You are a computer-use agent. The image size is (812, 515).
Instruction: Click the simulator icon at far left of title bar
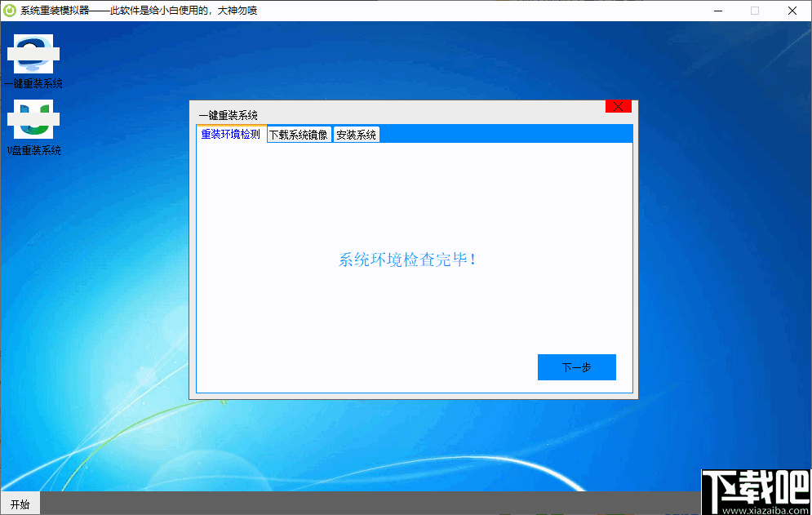[x=8, y=10]
